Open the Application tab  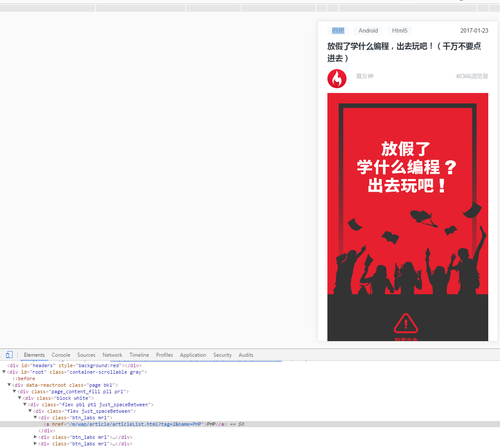(x=193, y=355)
